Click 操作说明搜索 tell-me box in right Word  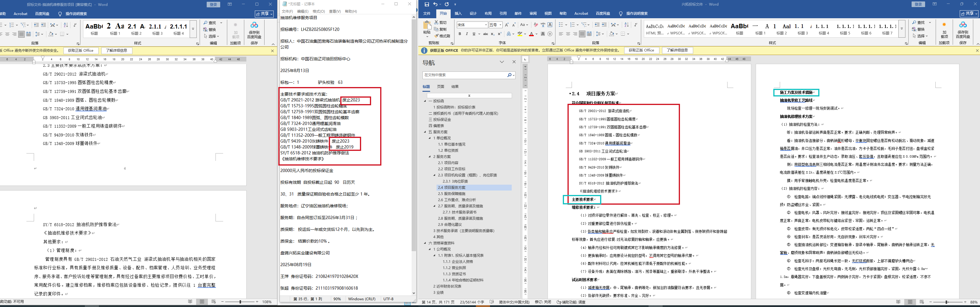pos(637,14)
